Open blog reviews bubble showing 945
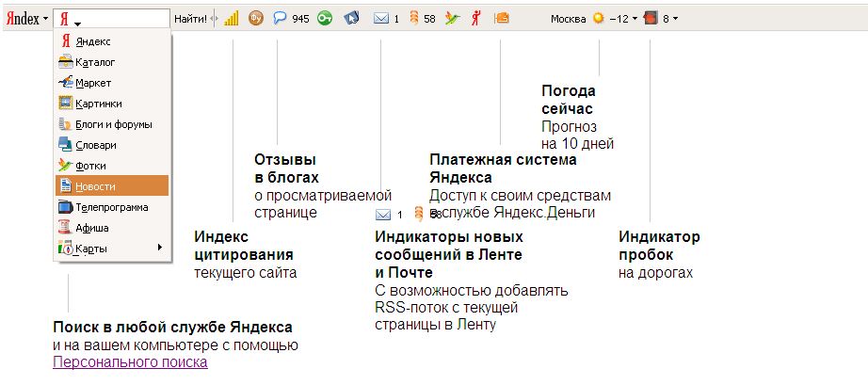868x385 pixels. pos(291,19)
